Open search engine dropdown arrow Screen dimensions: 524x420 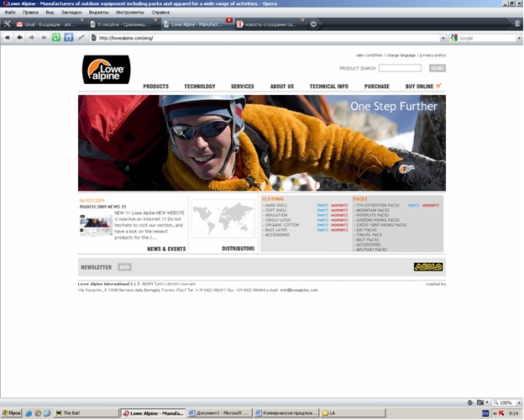click(x=519, y=38)
